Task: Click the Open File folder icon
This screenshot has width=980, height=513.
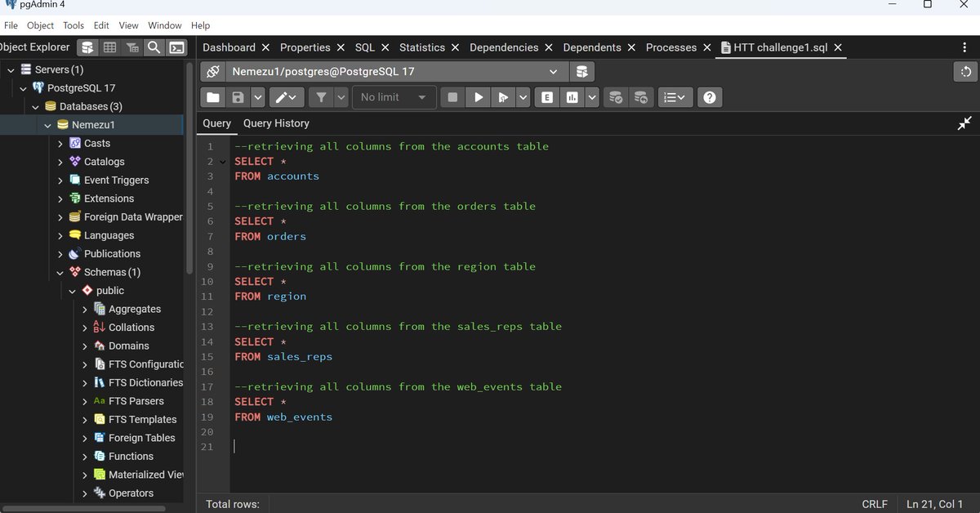Action: tap(213, 97)
